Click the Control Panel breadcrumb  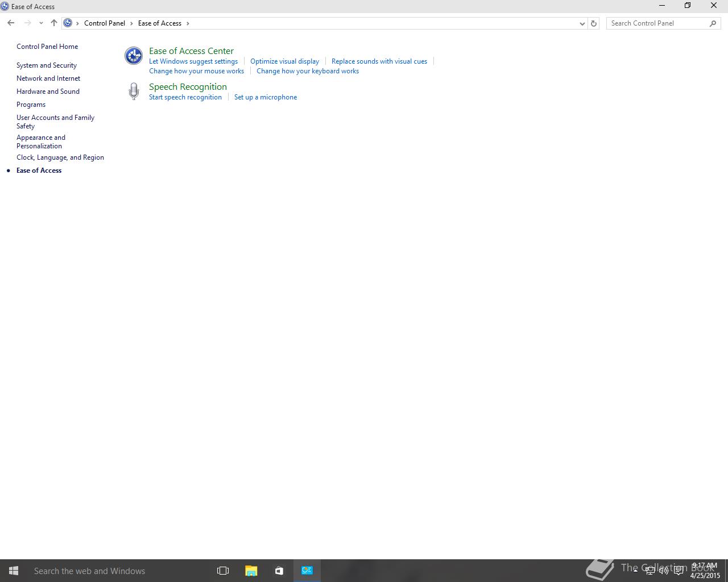(x=105, y=23)
